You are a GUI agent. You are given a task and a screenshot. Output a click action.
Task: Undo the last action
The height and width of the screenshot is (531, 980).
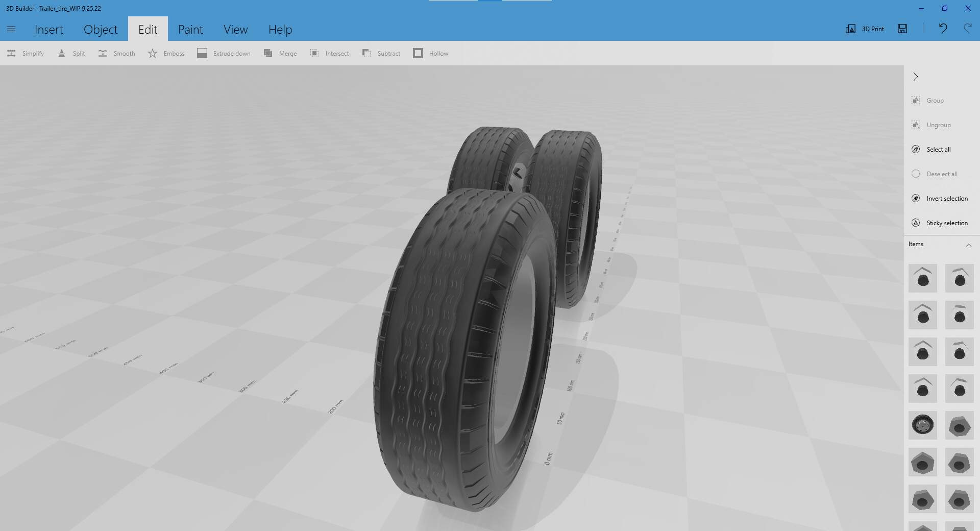point(943,29)
